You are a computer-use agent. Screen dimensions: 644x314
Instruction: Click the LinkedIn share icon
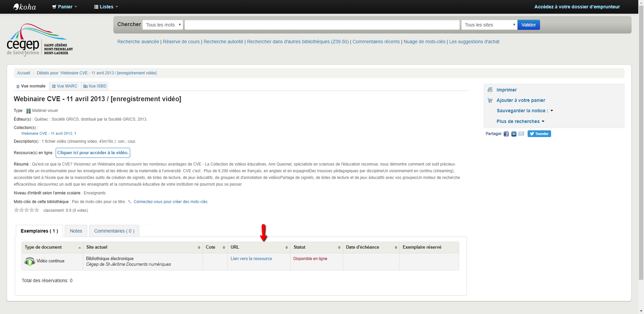click(514, 134)
